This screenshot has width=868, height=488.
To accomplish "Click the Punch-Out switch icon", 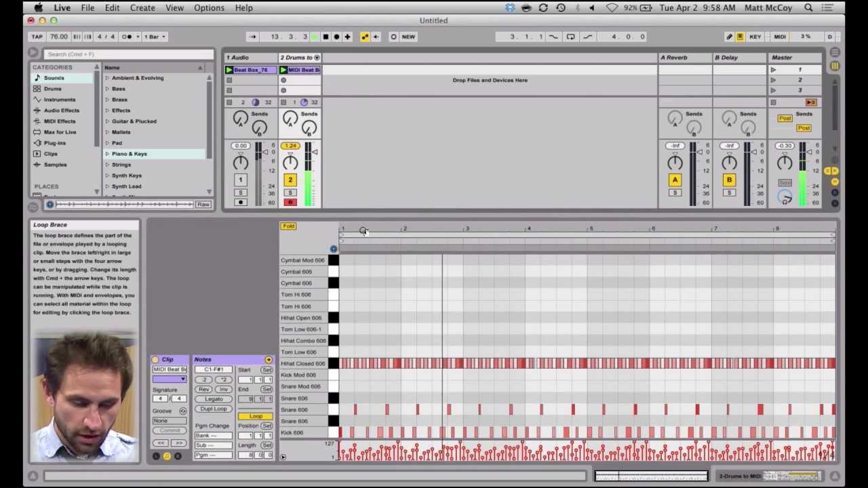I will coord(587,37).
